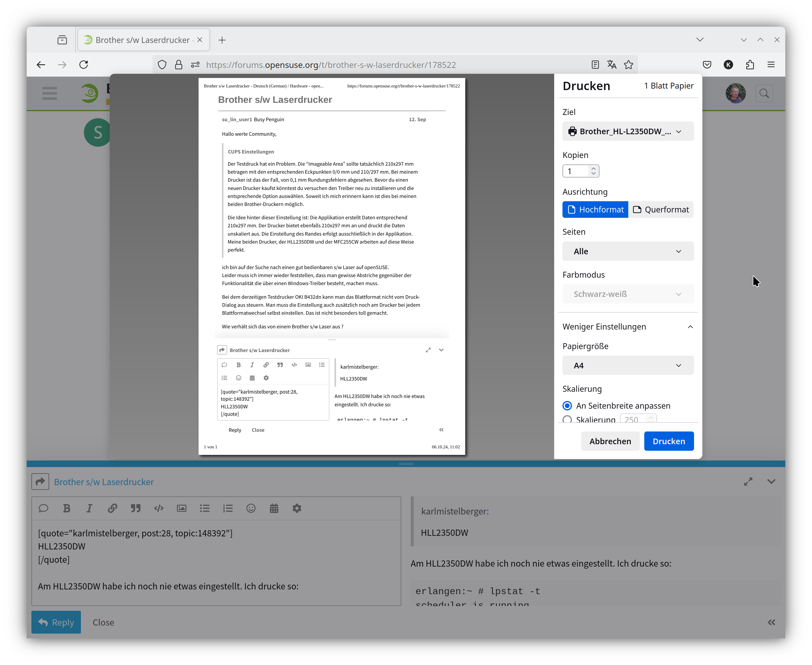812x665 pixels.
Task: Open a new browser tab
Action: pyautogui.click(x=222, y=40)
